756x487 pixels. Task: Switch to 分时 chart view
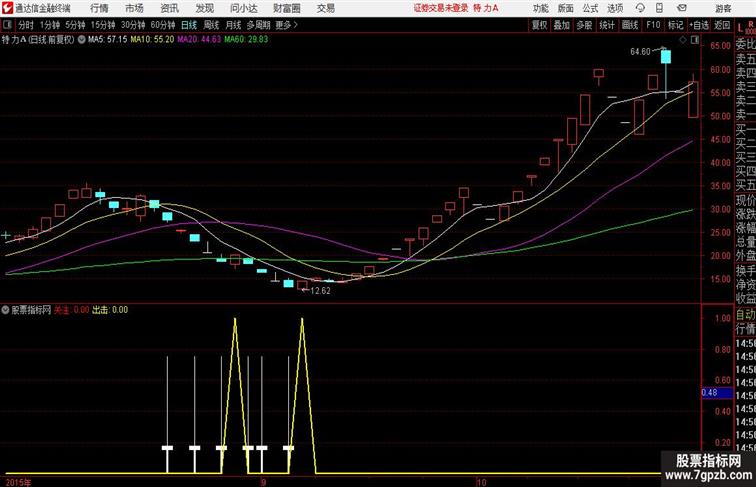tap(26, 25)
